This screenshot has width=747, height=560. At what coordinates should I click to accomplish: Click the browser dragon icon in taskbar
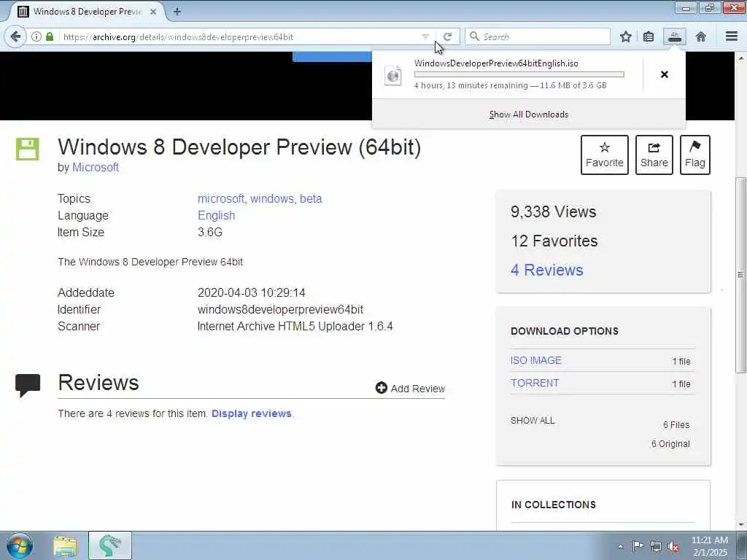point(110,545)
